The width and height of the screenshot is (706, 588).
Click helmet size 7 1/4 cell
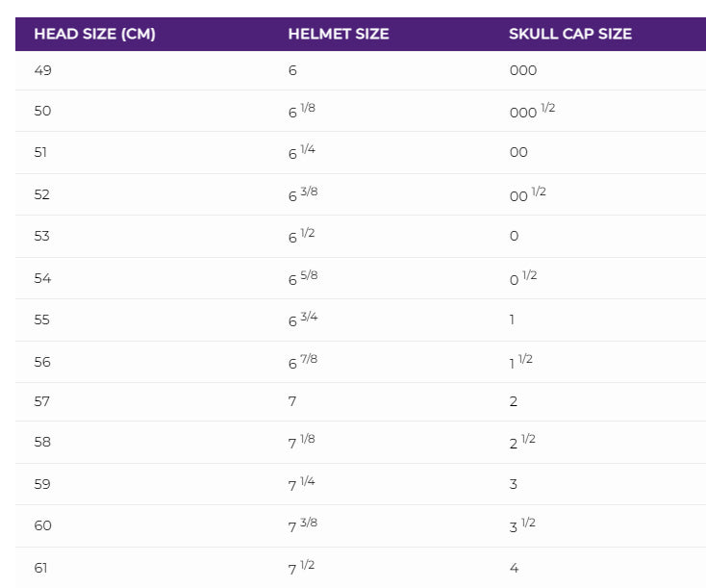[x=302, y=484]
